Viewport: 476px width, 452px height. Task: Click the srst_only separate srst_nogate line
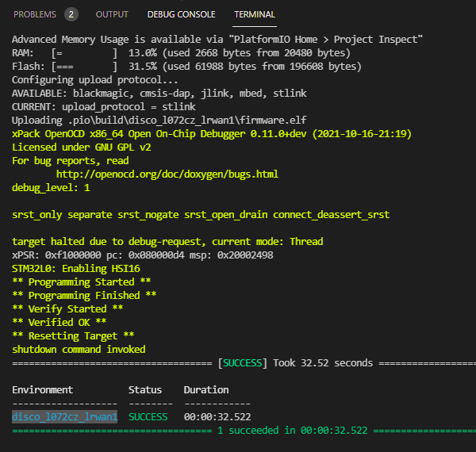(x=201, y=214)
